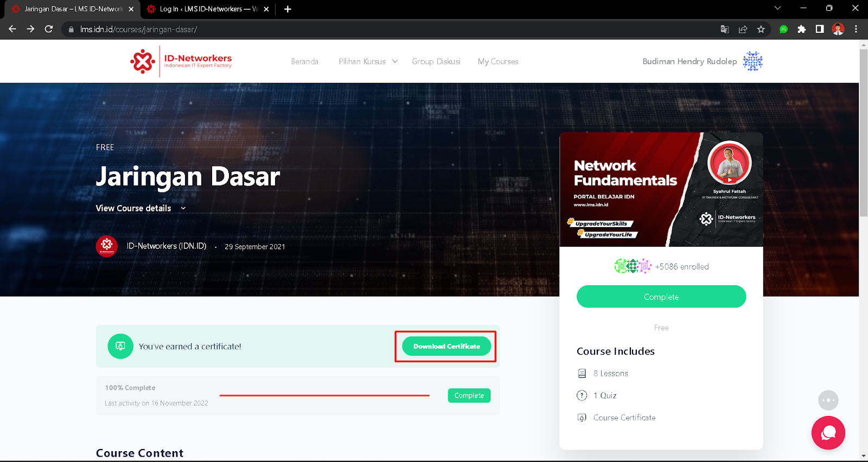Click the certificate badge icon
Image resolution: width=868 pixels, height=462 pixels.
coord(120,346)
